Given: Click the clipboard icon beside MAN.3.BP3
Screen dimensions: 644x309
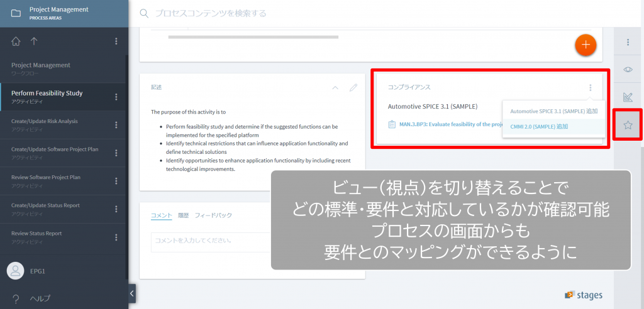Looking at the screenshot, I should point(392,124).
